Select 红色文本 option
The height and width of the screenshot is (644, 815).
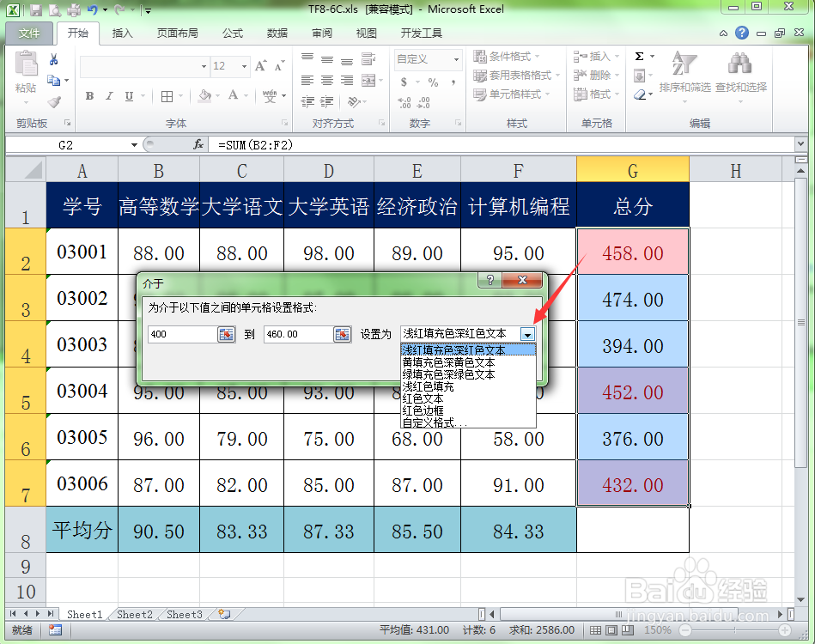(468, 398)
